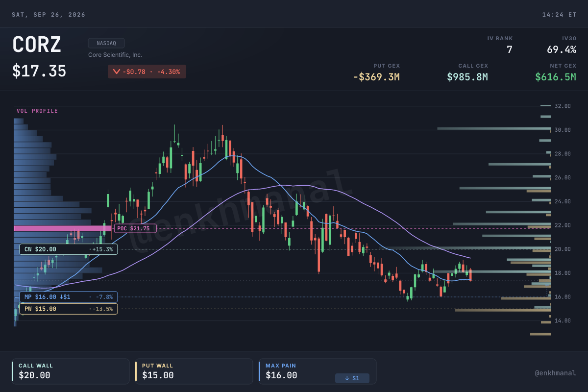Click the MP $16.00 level label
The height and width of the screenshot is (392, 588).
pos(69,297)
